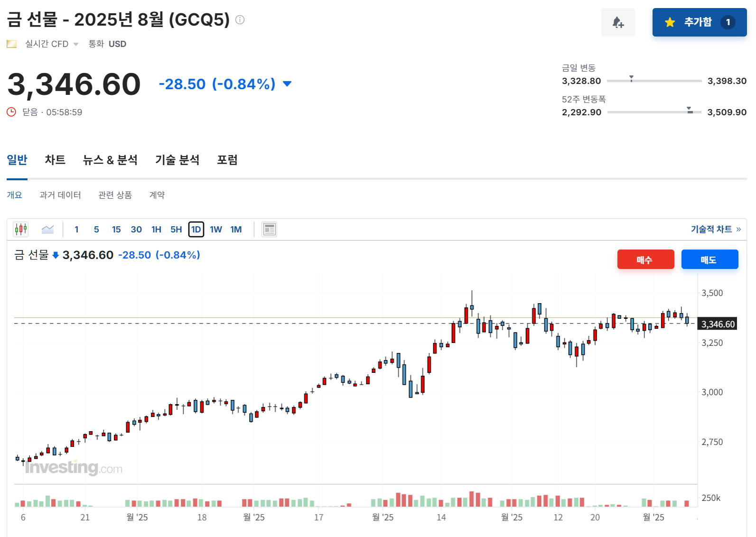
Task: Open the price alert bell icon
Action: point(618,22)
